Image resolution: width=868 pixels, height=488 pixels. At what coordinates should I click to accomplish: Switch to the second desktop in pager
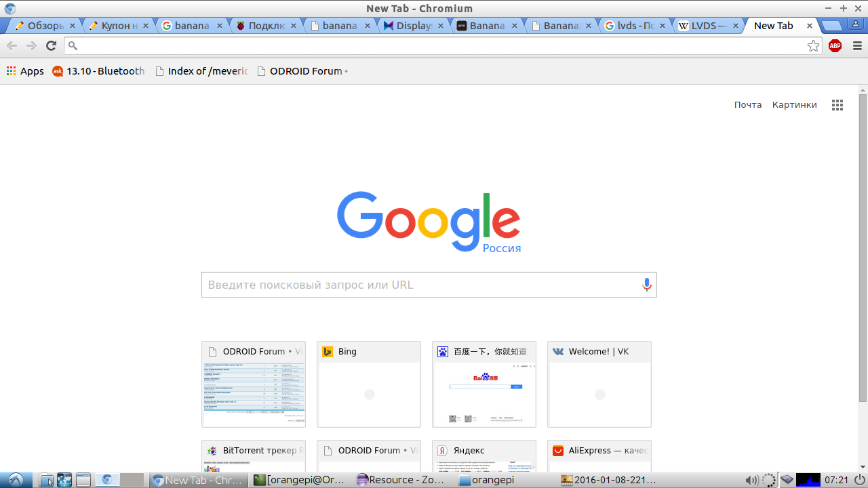tap(132, 480)
